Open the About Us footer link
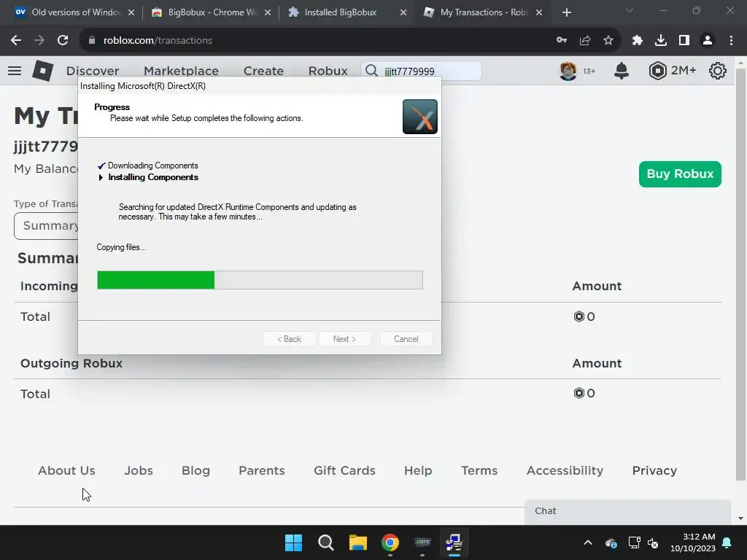Screen dimensions: 747x560 coord(66,470)
